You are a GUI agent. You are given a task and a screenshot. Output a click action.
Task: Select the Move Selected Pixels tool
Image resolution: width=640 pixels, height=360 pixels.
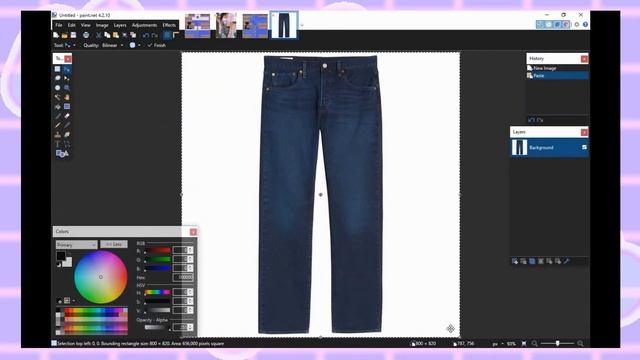(67, 69)
